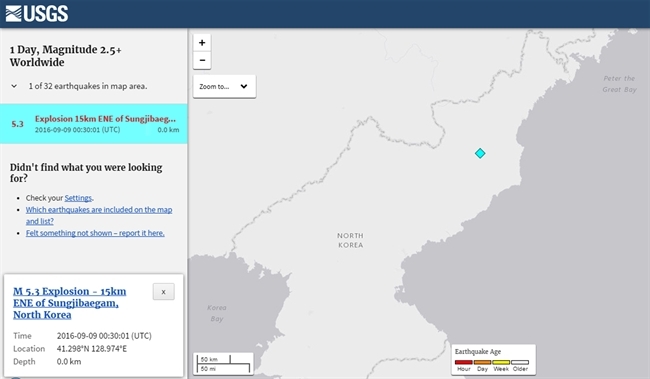Open M 5.3 Explosion event title link
The image size is (650, 379).
tap(69, 303)
